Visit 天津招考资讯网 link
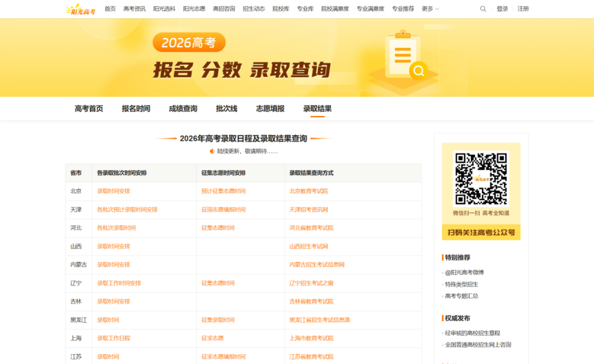The image size is (594, 364). [309, 209]
